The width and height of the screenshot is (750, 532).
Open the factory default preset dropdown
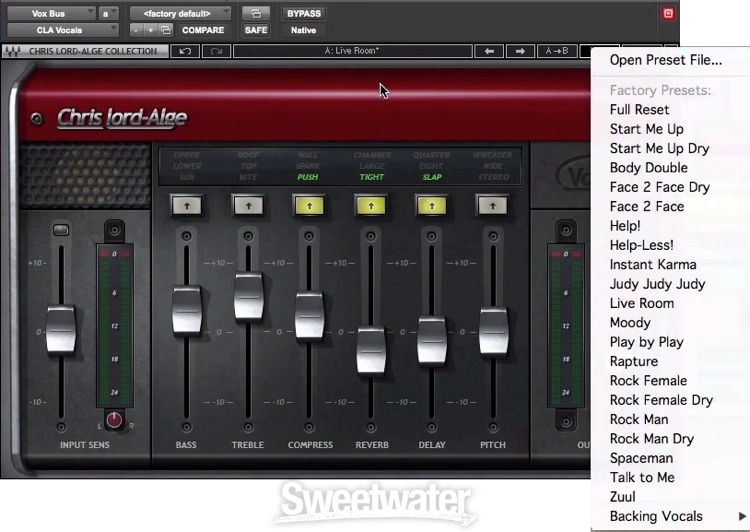(180, 13)
